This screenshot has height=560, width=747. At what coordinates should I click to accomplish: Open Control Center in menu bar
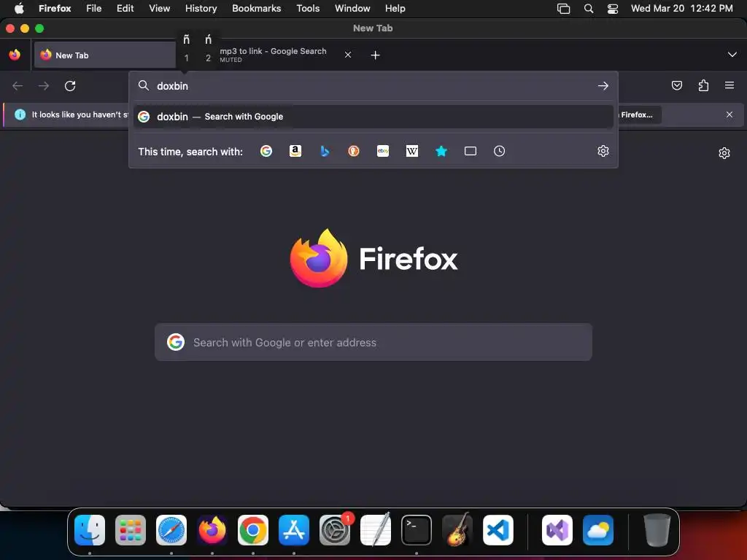click(613, 8)
